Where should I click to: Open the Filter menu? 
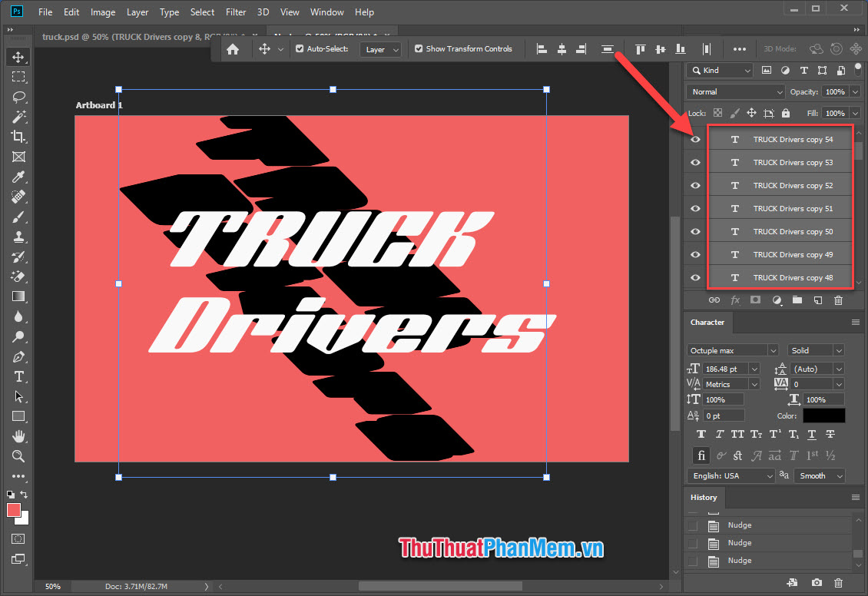(235, 12)
